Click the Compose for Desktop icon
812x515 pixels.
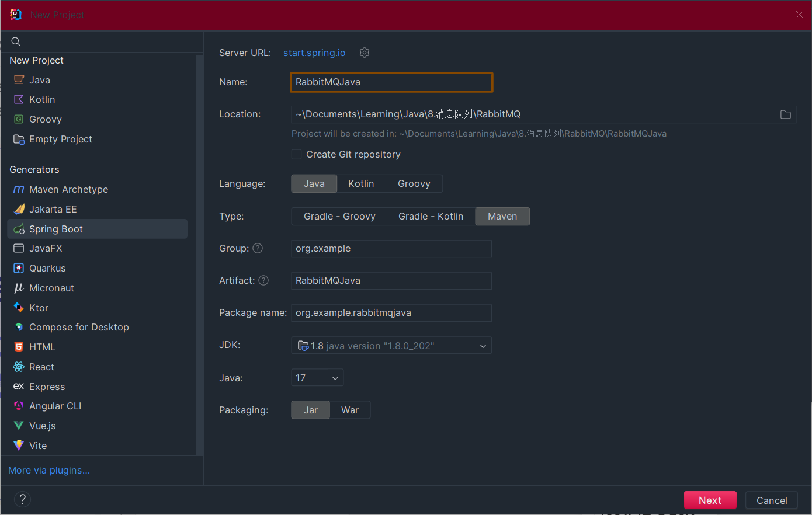[x=19, y=327]
